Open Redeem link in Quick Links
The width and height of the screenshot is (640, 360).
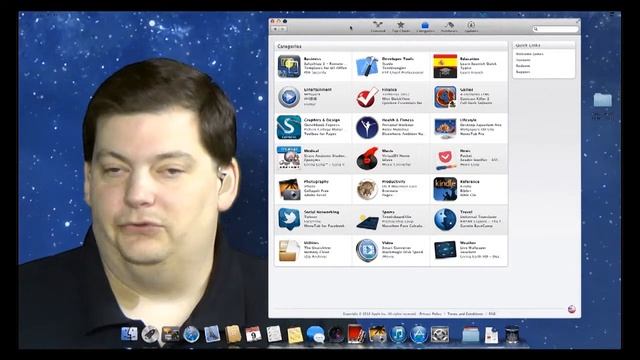(523, 66)
